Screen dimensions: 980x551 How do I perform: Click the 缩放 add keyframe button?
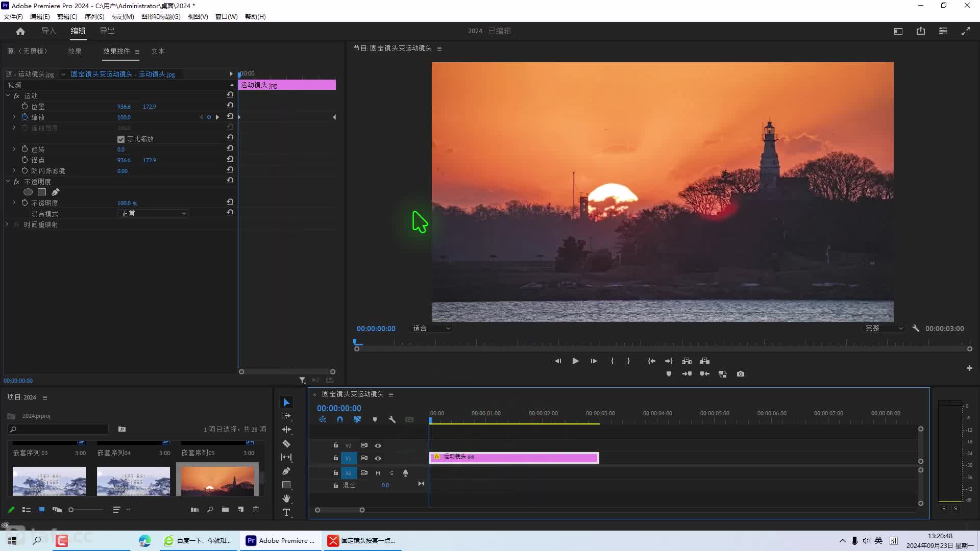[x=209, y=117]
